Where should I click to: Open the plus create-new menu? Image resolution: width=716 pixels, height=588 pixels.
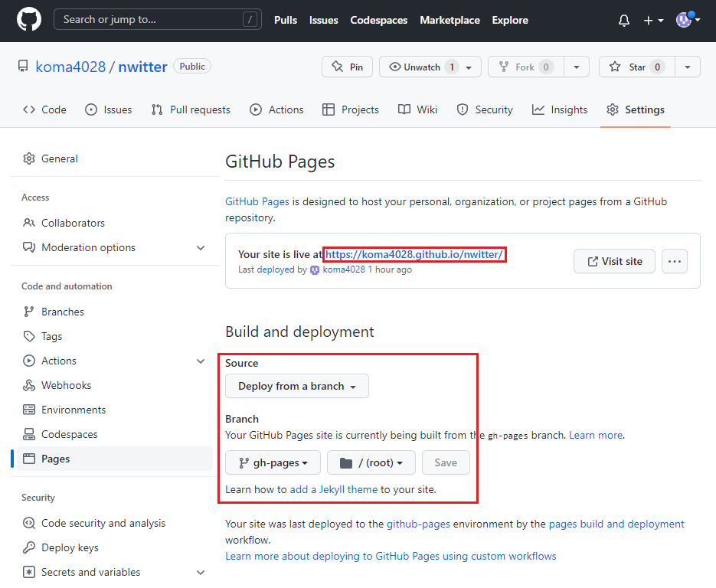(x=653, y=20)
